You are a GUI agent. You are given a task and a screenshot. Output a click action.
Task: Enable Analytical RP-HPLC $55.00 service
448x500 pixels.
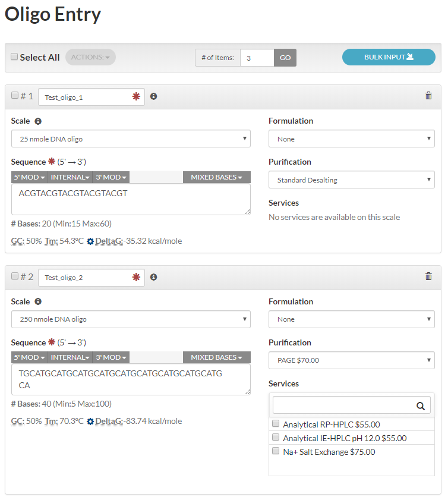pos(276,423)
